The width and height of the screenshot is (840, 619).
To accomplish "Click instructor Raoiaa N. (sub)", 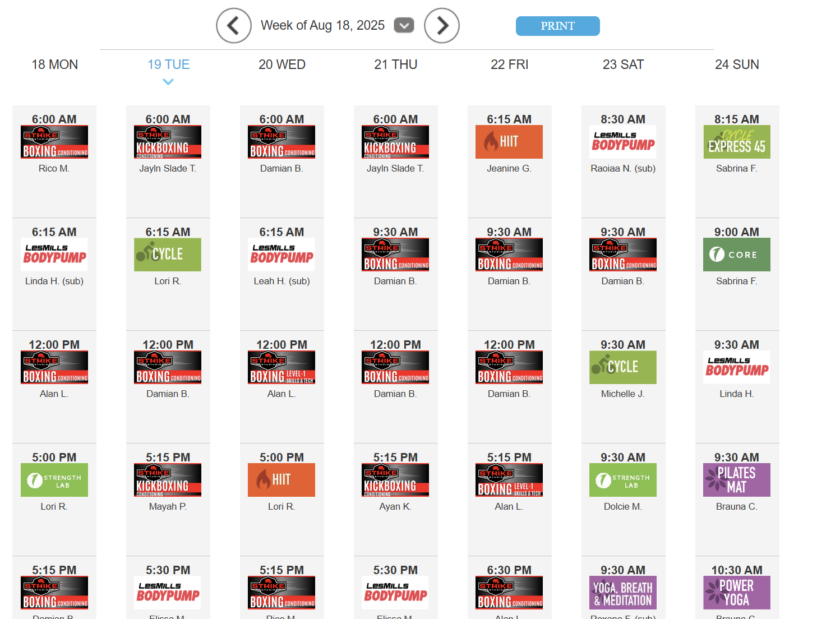I will [623, 168].
